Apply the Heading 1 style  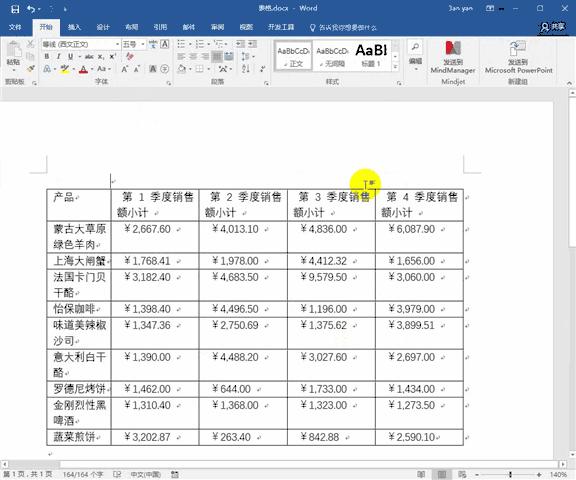tap(371, 56)
